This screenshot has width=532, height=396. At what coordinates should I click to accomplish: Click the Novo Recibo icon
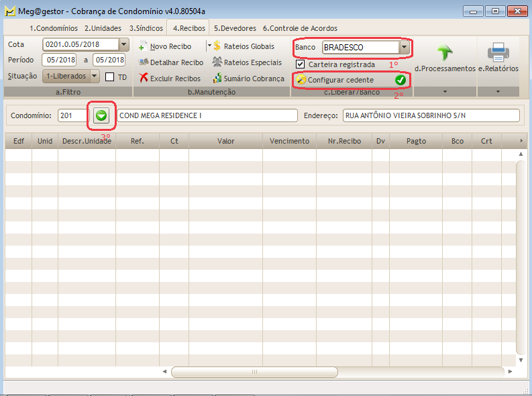pyautogui.click(x=143, y=47)
